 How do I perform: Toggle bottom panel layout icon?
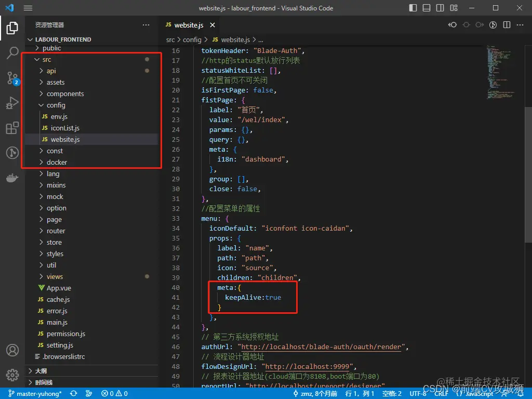pyautogui.click(x=427, y=8)
